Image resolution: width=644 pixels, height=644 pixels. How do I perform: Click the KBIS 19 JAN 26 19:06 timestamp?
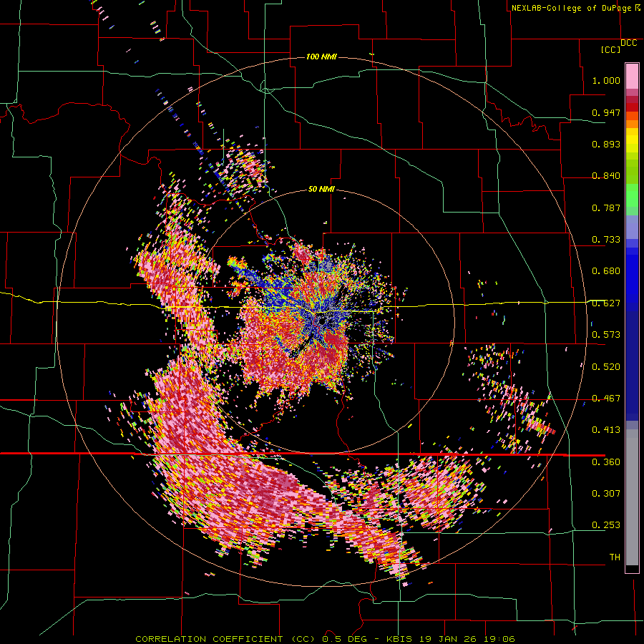click(x=450, y=639)
